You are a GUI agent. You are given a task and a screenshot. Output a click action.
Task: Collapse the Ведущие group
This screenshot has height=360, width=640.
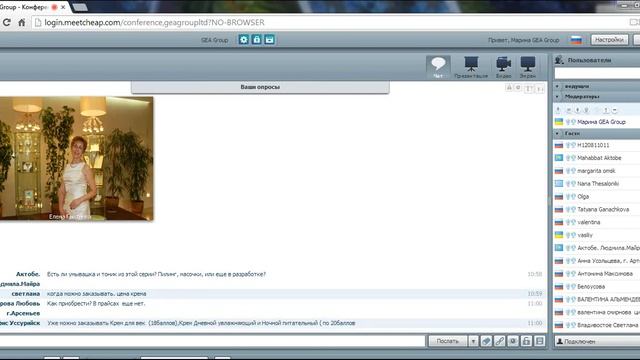[557, 86]
